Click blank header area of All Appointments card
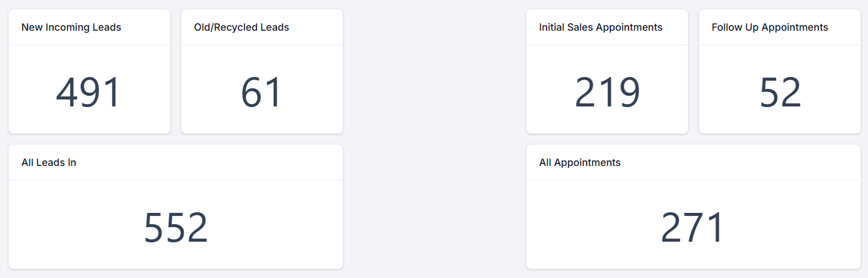This screenshot has height=278, width=868. (x=750, y=163)
